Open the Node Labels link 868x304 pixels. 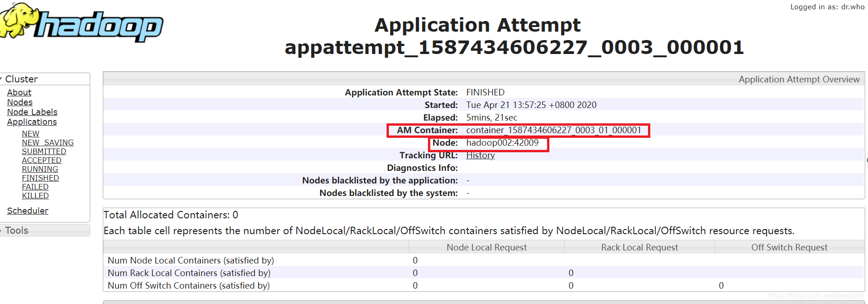(32, 112)
